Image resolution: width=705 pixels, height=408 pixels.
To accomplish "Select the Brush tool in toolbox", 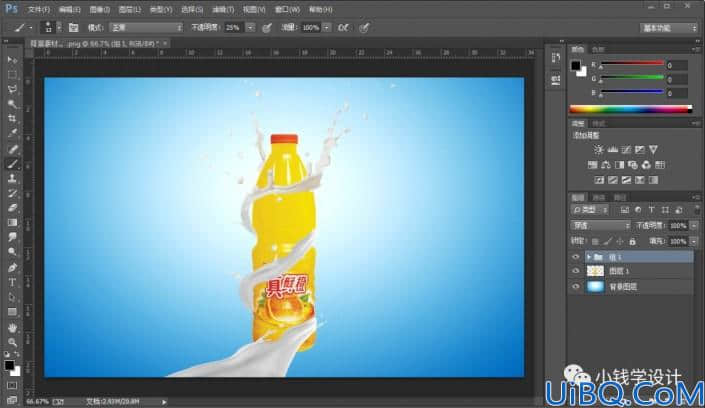I will [12, 164].
